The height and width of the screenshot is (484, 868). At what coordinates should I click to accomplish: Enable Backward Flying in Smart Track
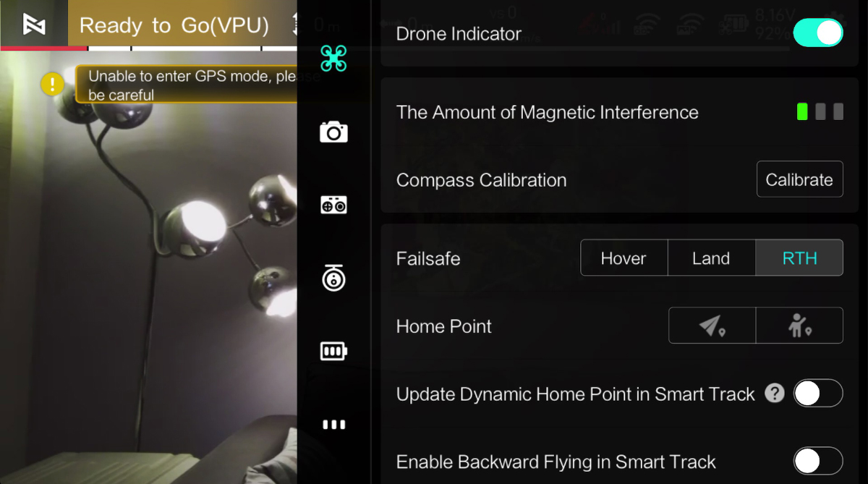818,461
